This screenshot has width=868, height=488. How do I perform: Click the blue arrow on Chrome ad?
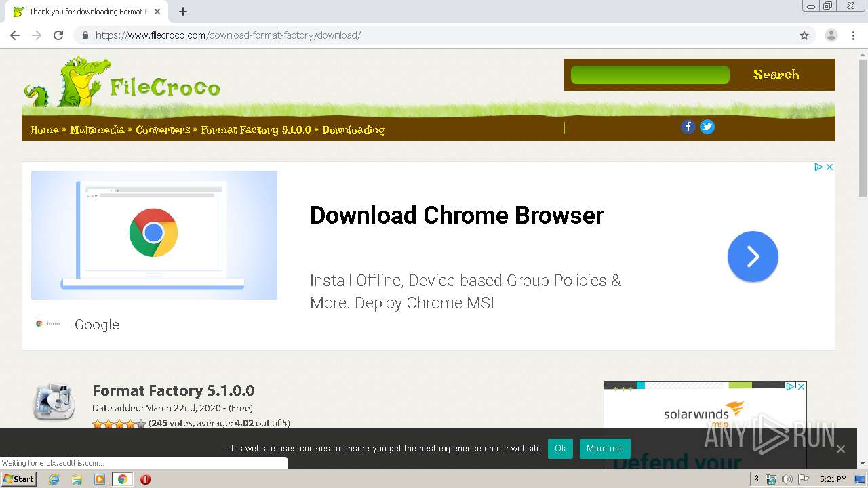coord(753,256)
